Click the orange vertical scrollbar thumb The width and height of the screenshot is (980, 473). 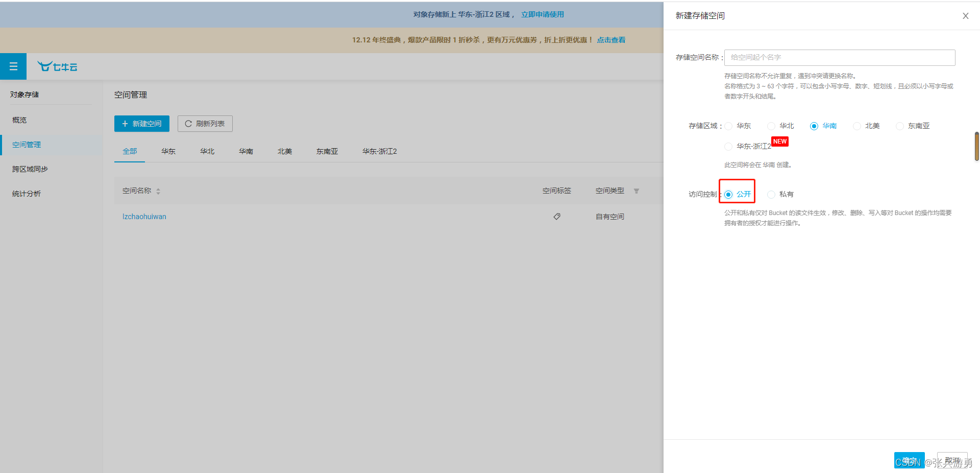[x=977, y=146]
